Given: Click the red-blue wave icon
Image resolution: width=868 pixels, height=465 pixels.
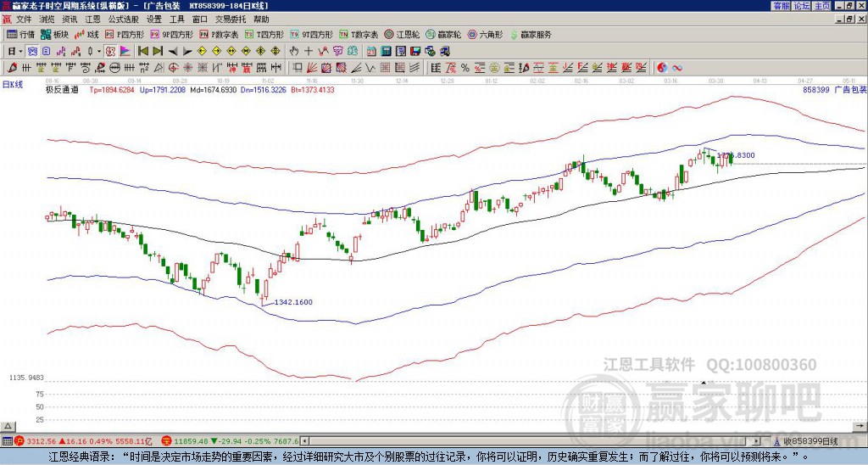Looking at the screenshot, I should [676, 68].
